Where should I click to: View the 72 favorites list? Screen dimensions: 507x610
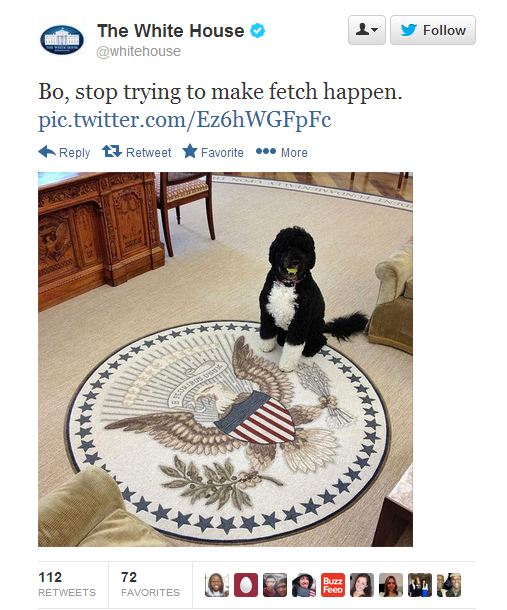tap(151, 584)
